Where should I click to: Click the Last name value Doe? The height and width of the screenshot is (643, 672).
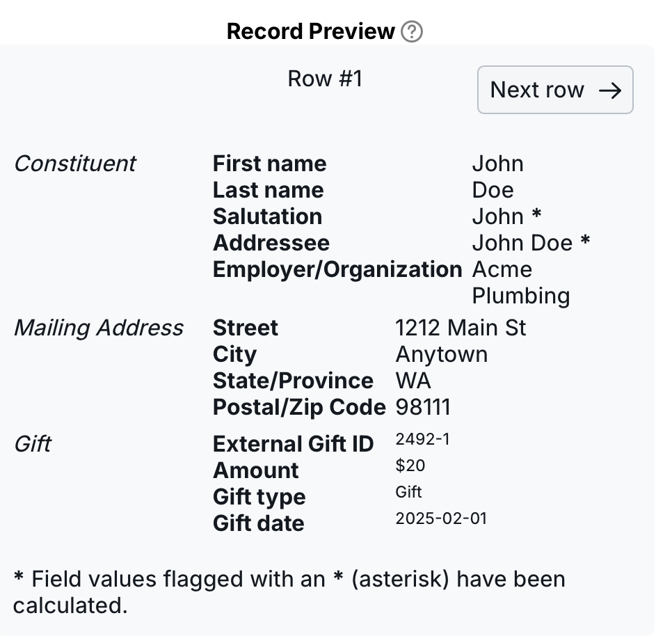pos(493,190)
